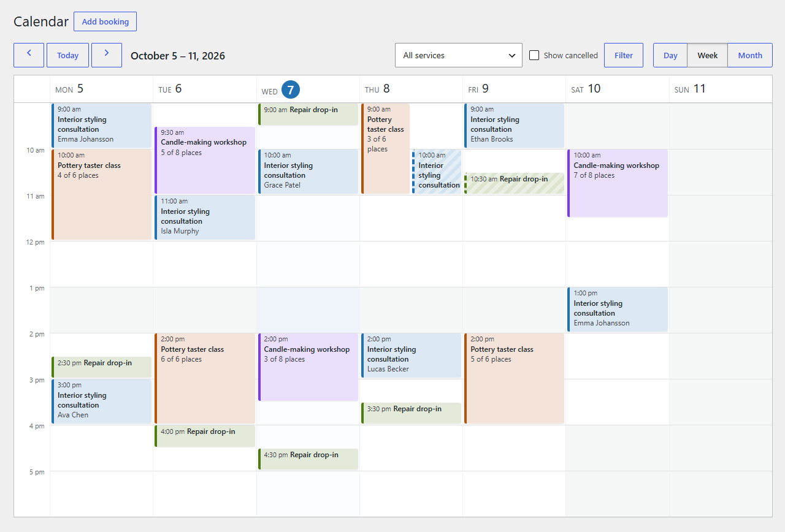Switch to Week view
The height and width of the screenshot is (532, 785).
point(707,55)
